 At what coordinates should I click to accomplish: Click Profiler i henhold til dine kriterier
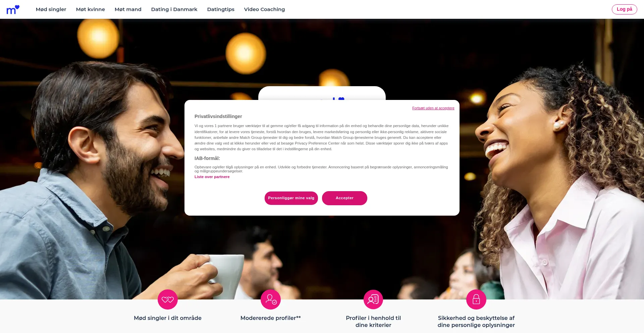click(x=373, y=321)
